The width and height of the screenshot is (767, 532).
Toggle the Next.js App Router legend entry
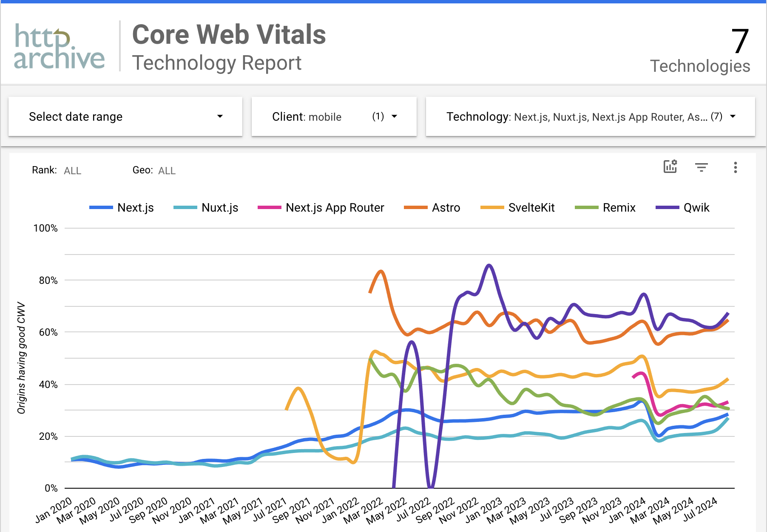click(x=321, y=207)
